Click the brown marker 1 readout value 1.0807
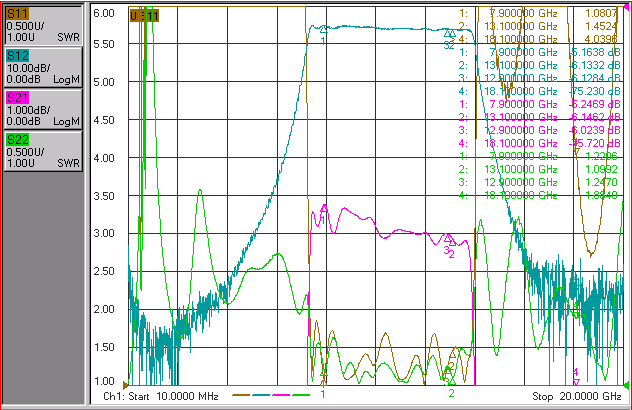The width and height of the screenshot is (632, 410). point(601,13)
